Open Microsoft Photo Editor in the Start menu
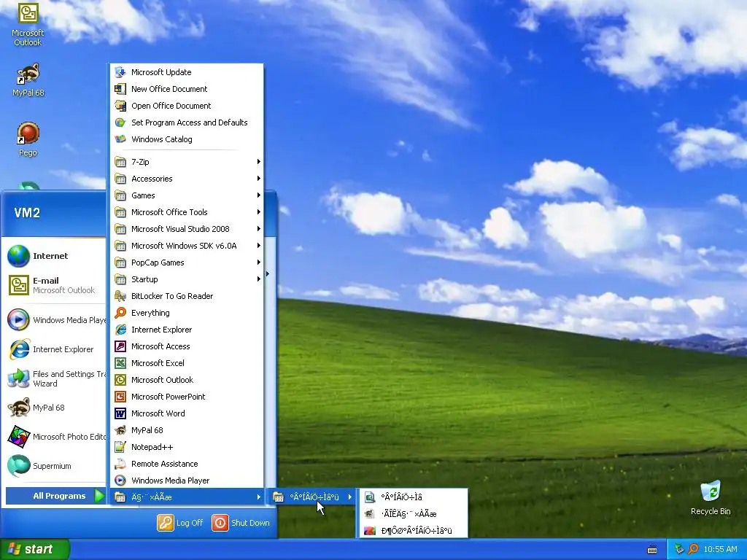The height and width of the screenshot is (560, 747). [55, 437]
